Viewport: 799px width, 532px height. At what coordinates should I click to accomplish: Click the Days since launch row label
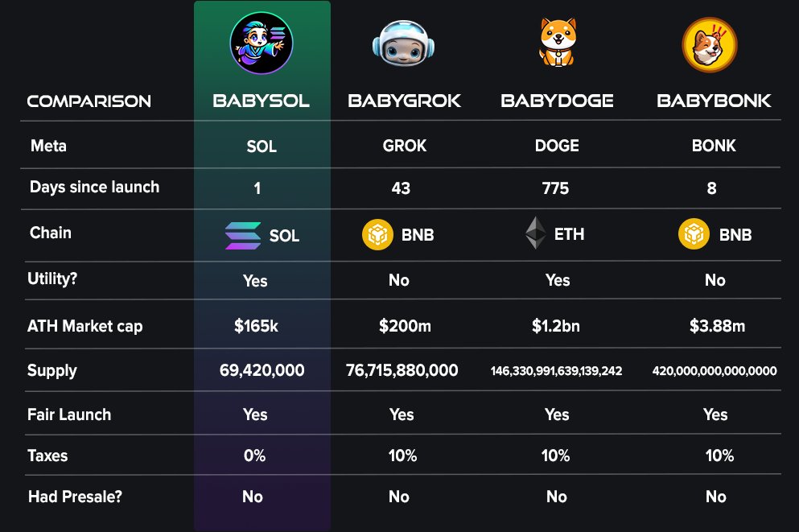click(x=95, y=188)
